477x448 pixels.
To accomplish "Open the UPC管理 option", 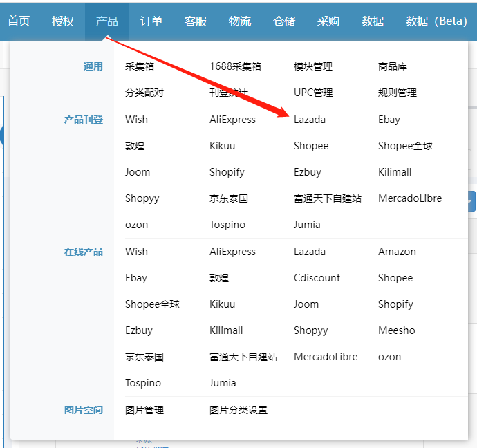I will [312, 93].
